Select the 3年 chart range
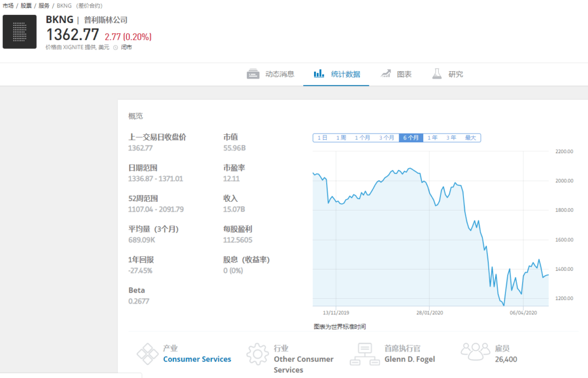Screen dimensions: 588x378 tap(451, 138)
